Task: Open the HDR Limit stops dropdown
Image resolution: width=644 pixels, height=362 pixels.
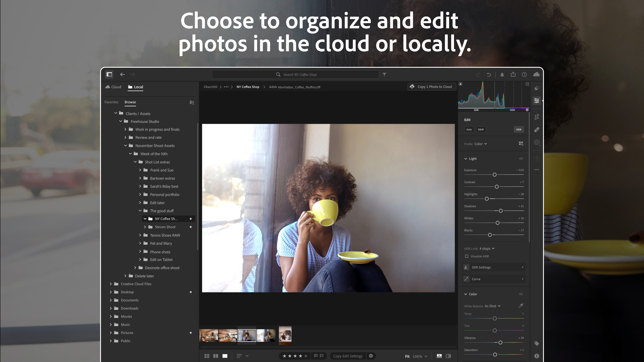Action: (487, 248)
